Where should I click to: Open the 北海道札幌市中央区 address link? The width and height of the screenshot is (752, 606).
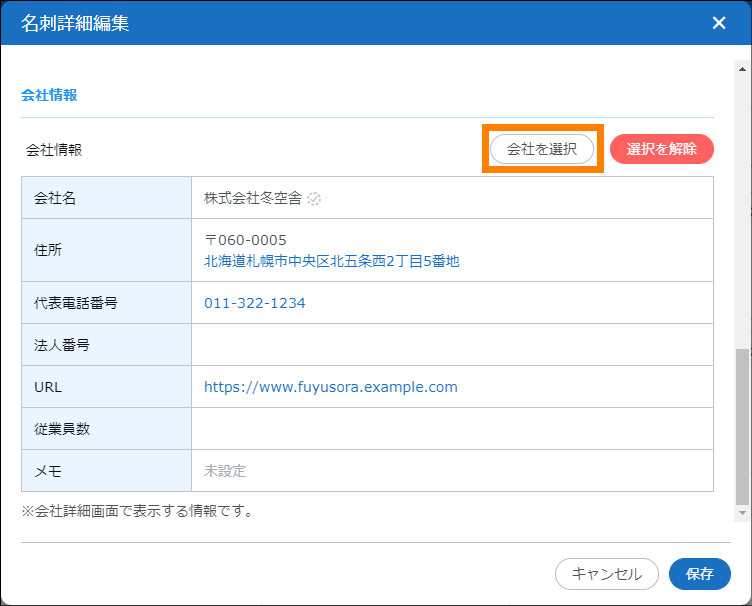(x=331, y=261)
